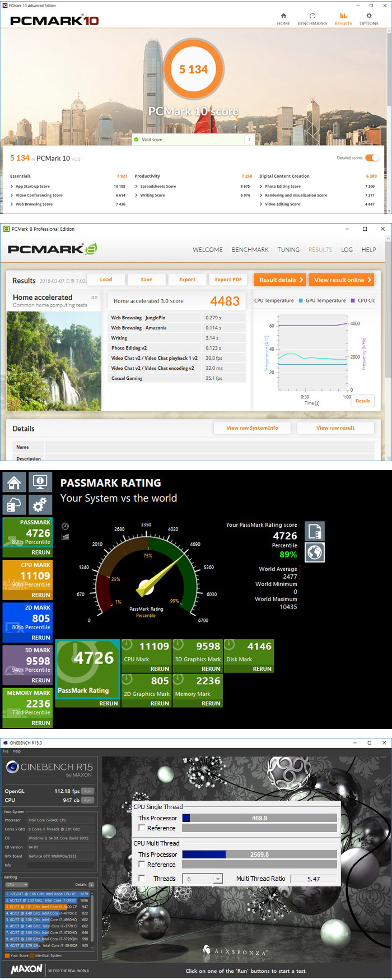Image resolution: width=392 pixels, height=980 pixels.
Task: Select 2D Mark sidebar tile
Action: tap(27, 623)
